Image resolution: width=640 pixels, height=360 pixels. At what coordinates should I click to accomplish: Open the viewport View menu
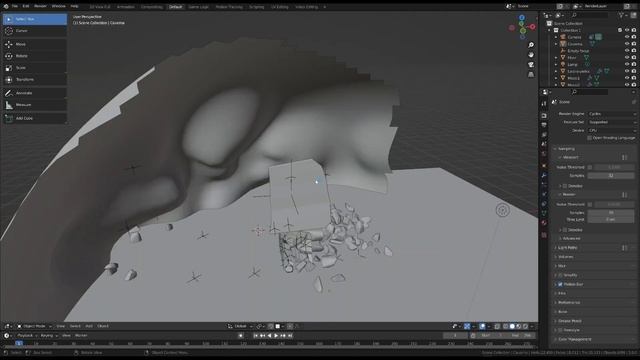point(60,326)
